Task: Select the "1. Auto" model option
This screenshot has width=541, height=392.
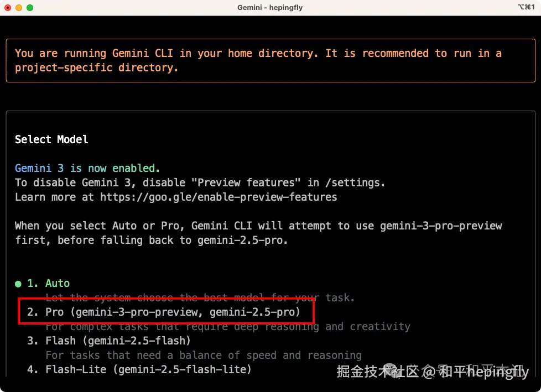Action: pos(49,283)
